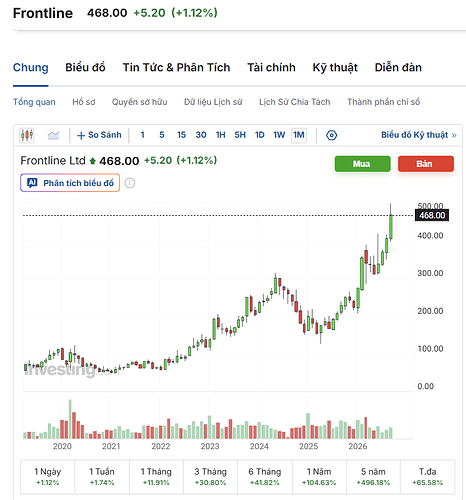Click the 300.00 price axis label
The image size is (466, 500).
coord(430,273)
